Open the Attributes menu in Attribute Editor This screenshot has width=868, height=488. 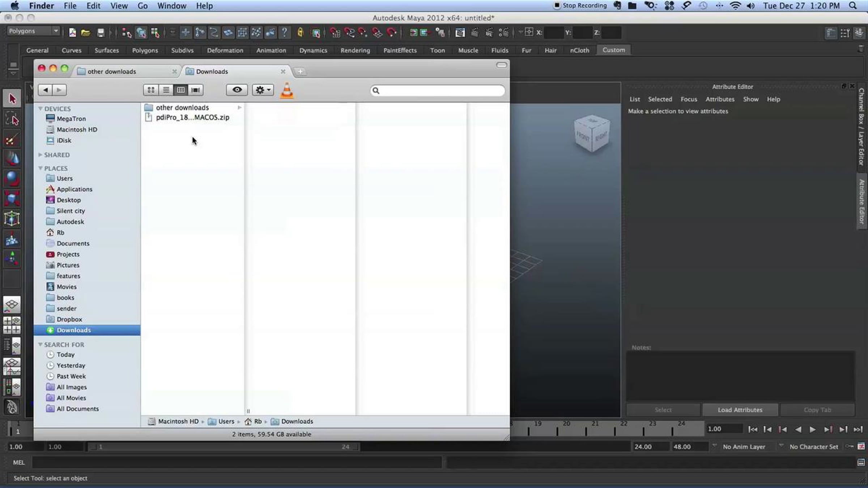[x=720, y=99]
